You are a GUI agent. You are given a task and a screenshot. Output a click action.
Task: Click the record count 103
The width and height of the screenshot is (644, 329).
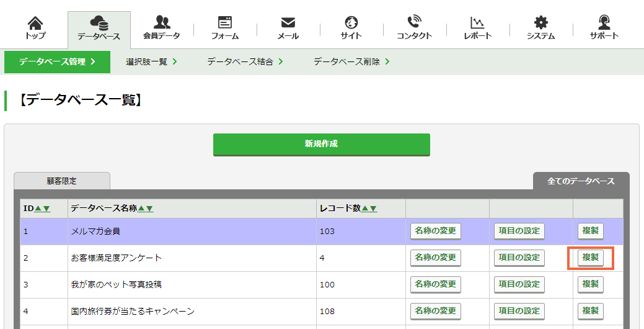[x=327, y=232]
